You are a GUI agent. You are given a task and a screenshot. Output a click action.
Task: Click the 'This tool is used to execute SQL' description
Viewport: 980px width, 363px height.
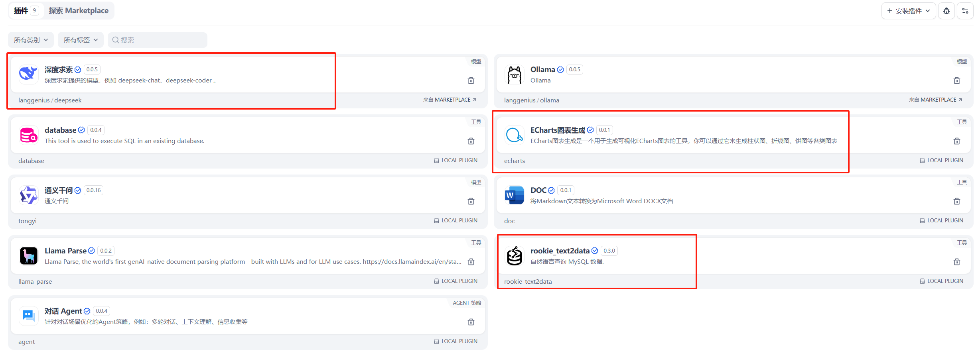(x=124, y=141)
